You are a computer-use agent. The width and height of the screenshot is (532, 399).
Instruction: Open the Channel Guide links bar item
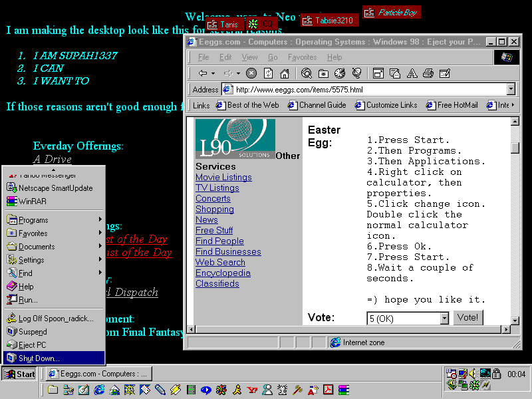pyautogui.click(x=317, y=105)
